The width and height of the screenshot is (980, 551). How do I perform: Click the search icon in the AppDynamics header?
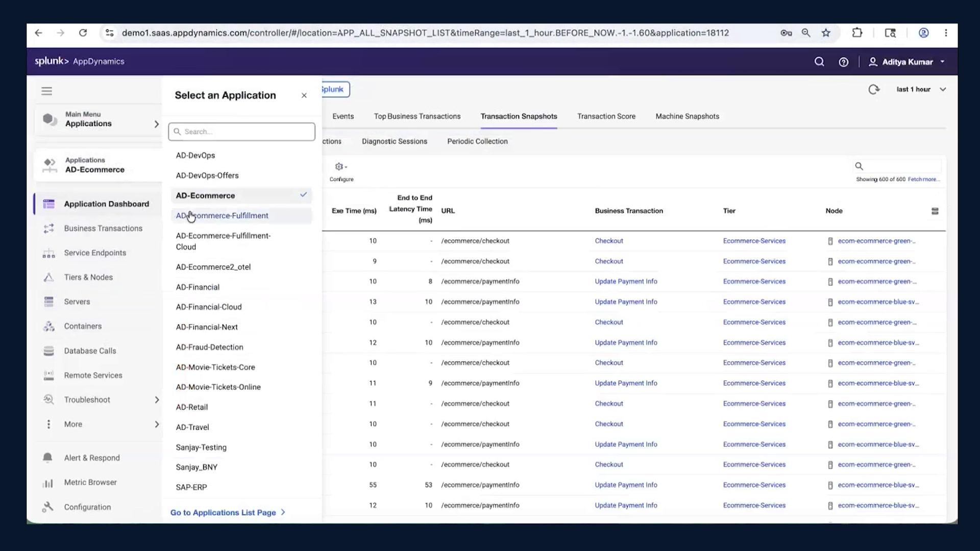(819, 62)
